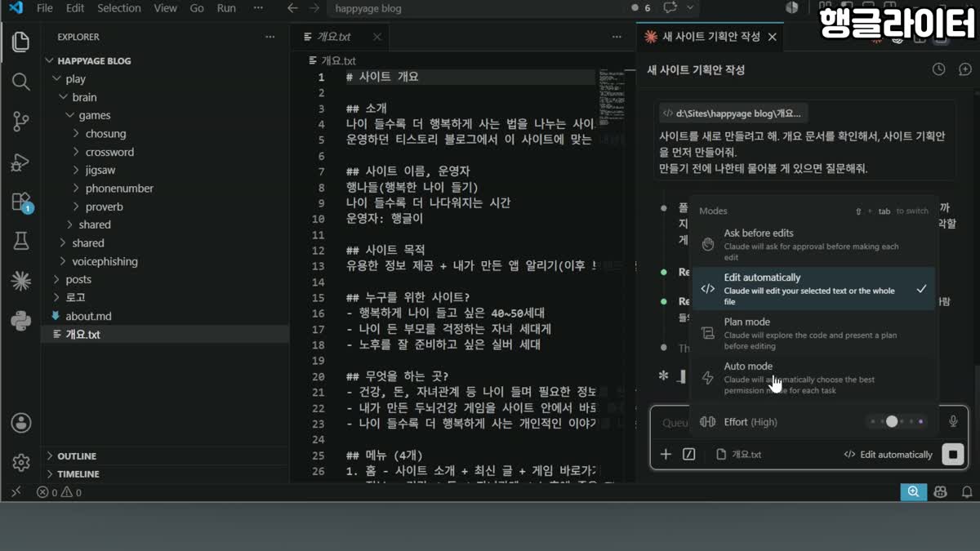Open Copilot status icon in status bar

pos(940,492)
